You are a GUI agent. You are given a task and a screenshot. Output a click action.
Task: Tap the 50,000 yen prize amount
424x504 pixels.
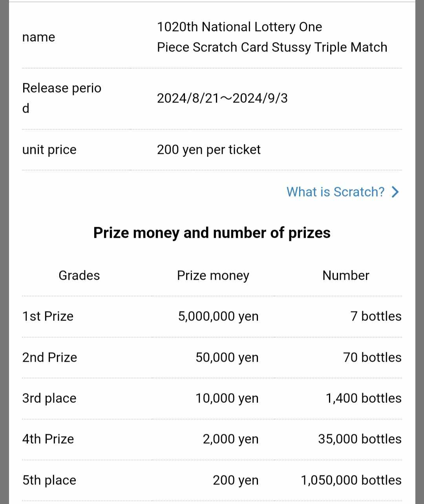227,357
